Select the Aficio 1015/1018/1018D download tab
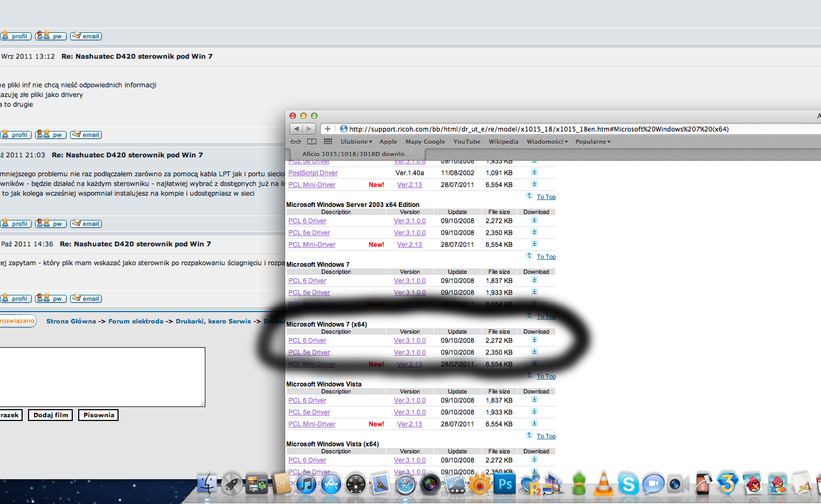The height and width of the screenshot is (504, 821). [x=356, y=154]
